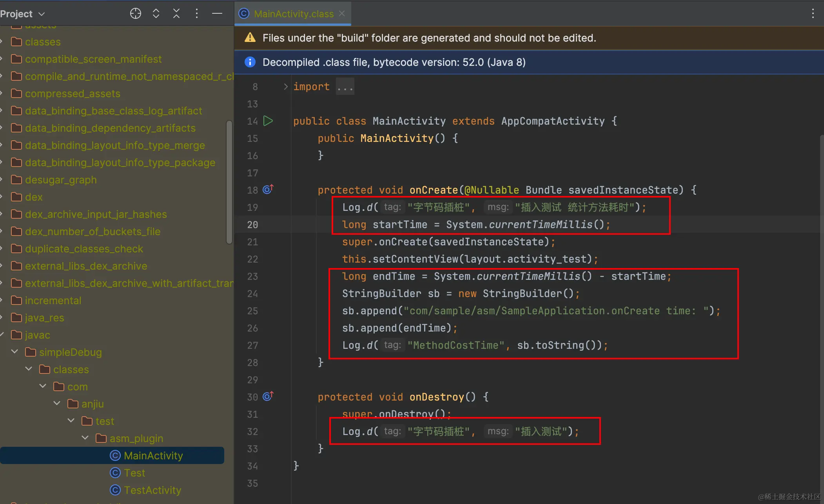
Task: Hide the Project panel with minimize dash
Action: click(217, 14)
